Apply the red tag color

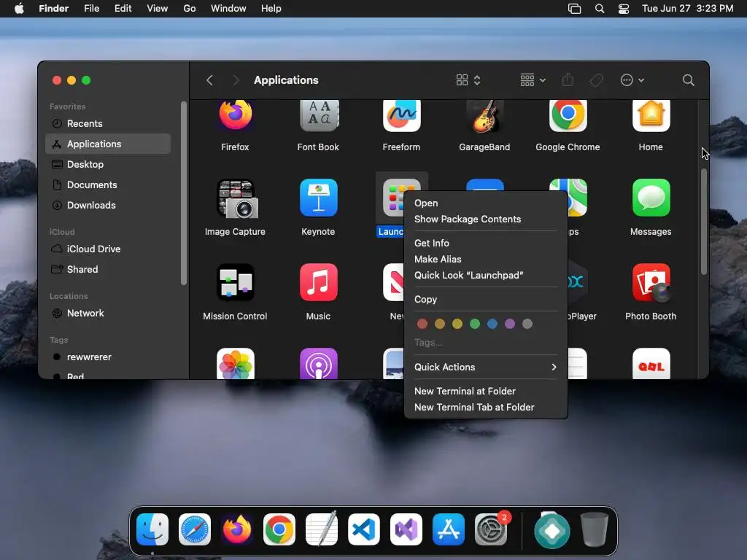click(x=422, y=324)
